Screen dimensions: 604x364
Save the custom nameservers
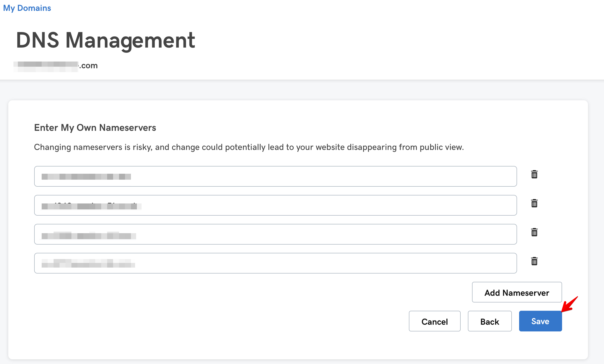coord(540,321)
